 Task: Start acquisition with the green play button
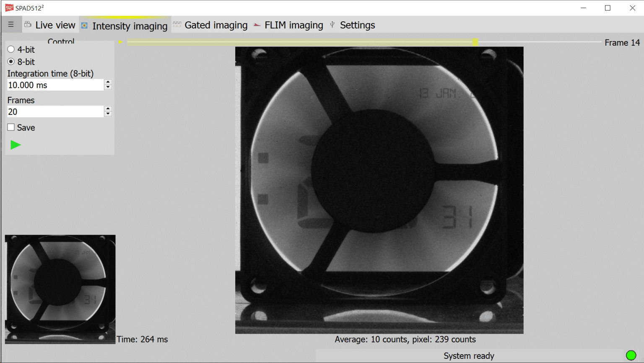[16, 145]
